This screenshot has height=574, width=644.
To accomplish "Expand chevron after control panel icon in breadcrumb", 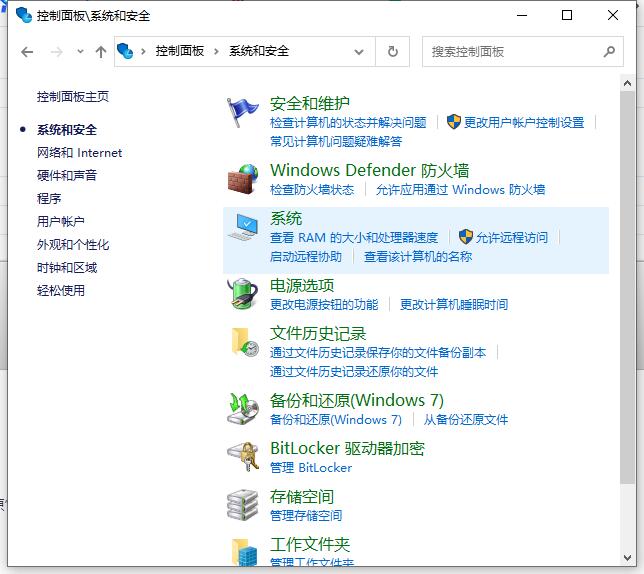I will 143,51.
